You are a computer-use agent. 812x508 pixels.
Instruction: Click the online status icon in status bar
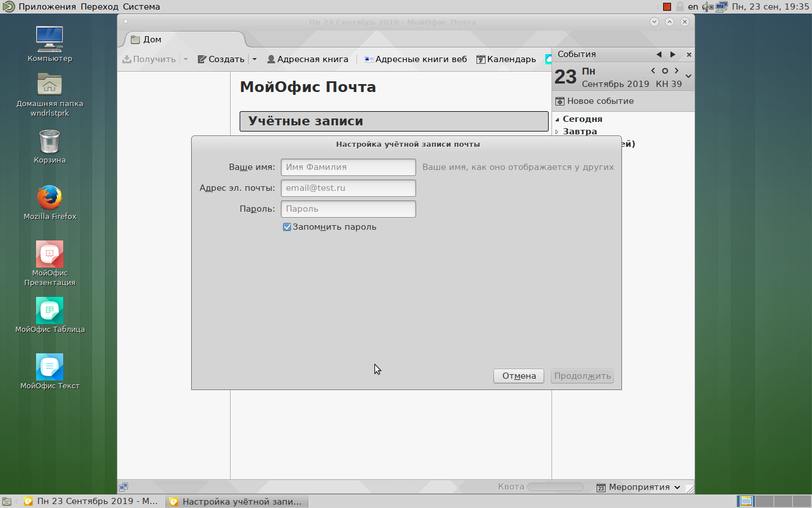pyautogui.click(x=123, y=487)
